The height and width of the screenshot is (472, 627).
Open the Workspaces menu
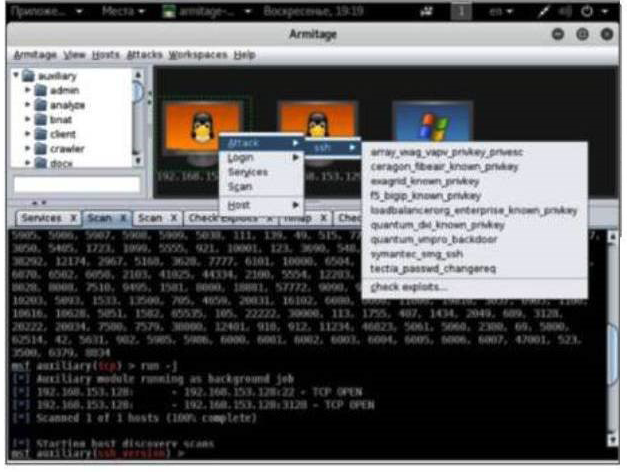pos(198,55)
